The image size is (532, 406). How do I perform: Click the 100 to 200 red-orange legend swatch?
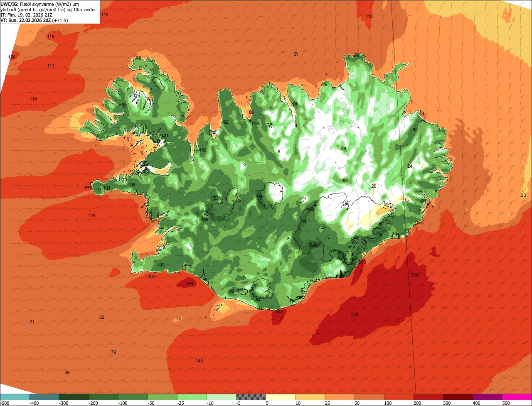399,396
